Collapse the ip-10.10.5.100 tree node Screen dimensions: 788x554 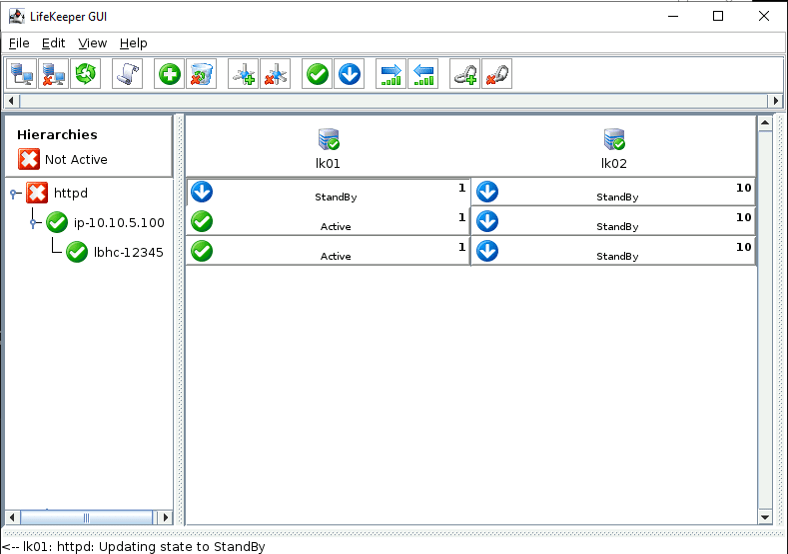pos(34,223)
